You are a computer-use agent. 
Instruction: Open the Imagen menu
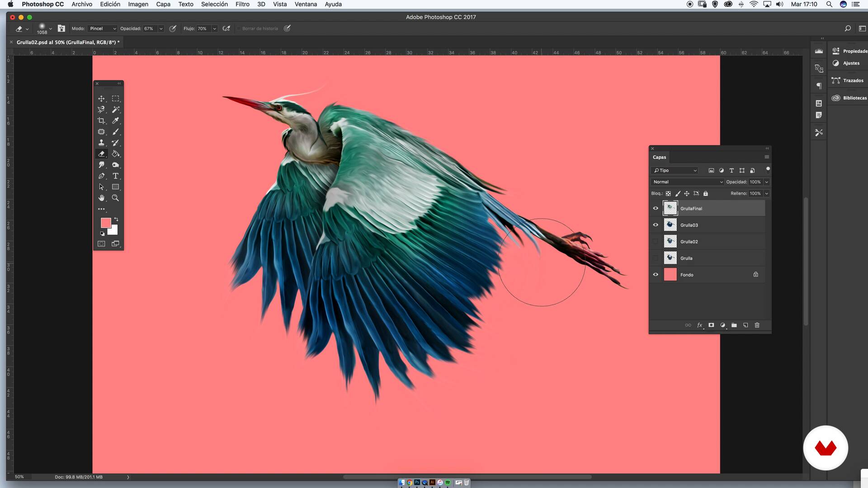[x=138, y=4]
